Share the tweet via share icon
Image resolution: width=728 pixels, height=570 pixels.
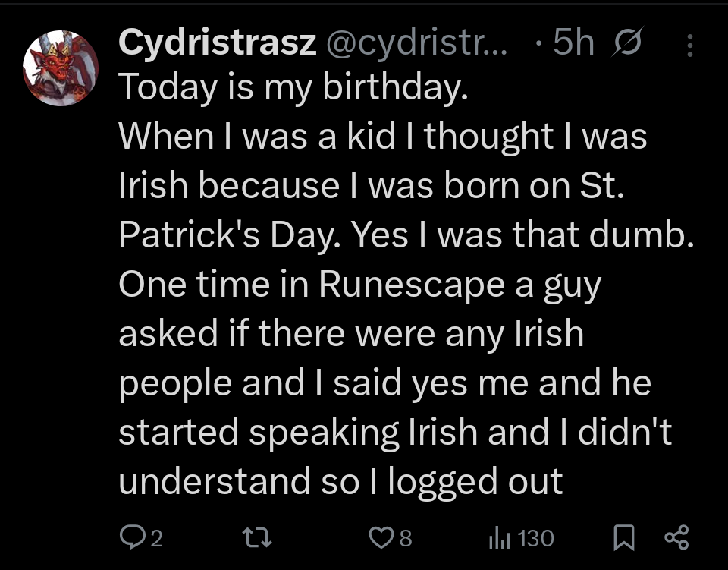point(676,538)
